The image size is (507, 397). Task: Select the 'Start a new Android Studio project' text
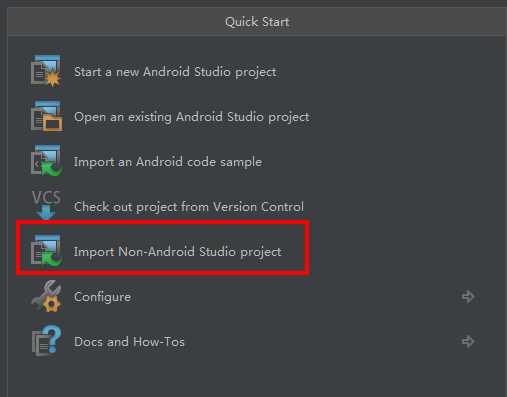coord(175,72)
